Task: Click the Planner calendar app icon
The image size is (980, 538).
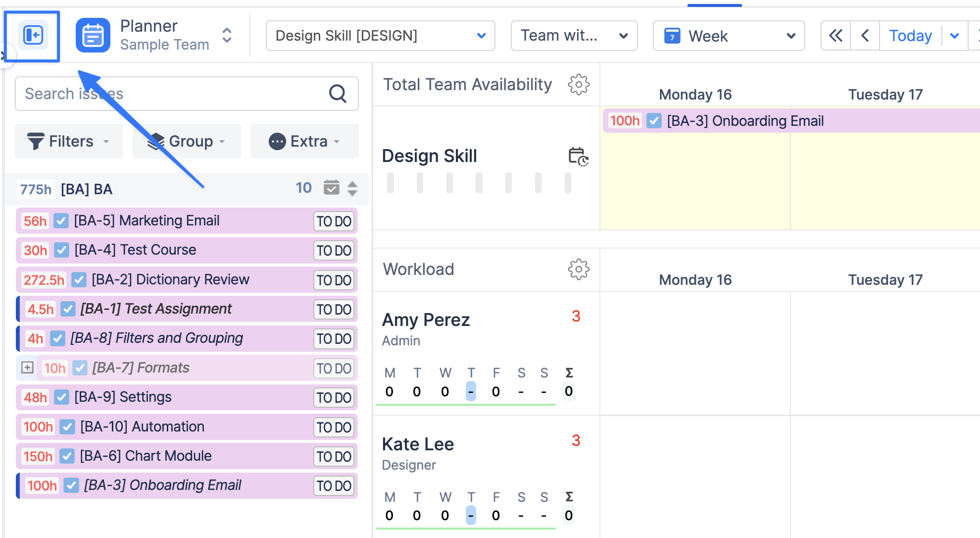Action: 93,35
